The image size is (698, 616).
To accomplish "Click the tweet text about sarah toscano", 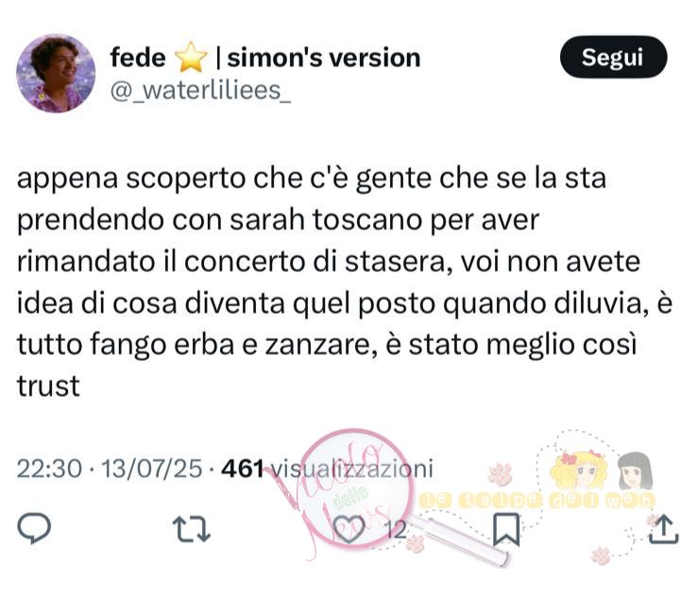I will click(x=345, y=282).
